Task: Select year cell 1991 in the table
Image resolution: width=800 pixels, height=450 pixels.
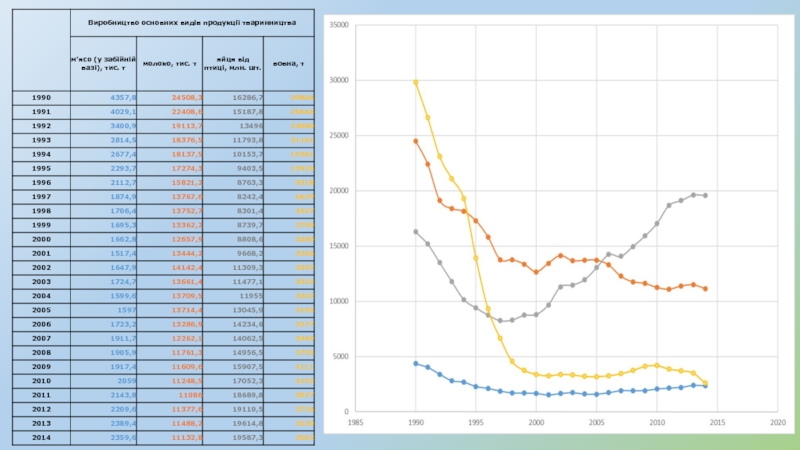Action: (41, 112)
